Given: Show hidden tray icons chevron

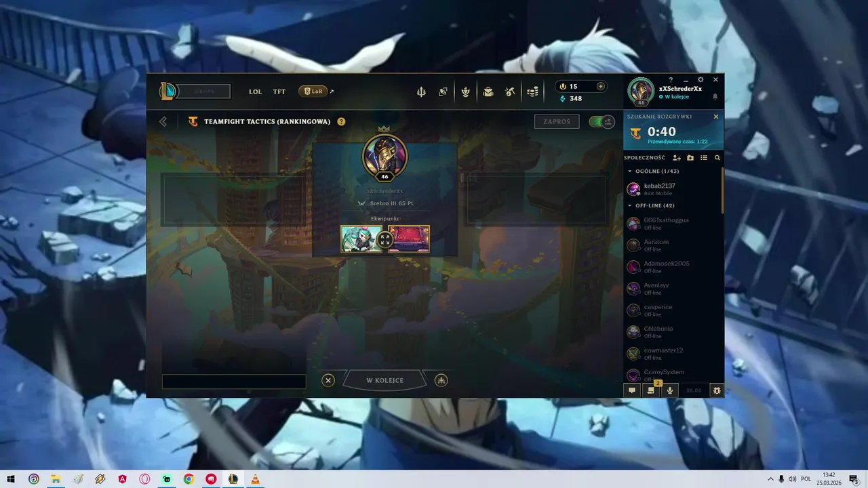Looking at the screenshot, I should click(x=770, y=479).
